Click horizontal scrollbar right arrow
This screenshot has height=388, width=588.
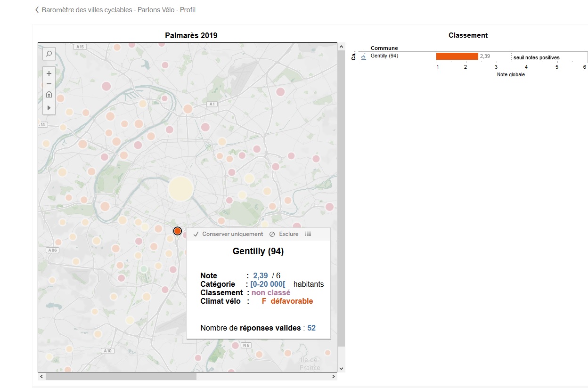334,377
